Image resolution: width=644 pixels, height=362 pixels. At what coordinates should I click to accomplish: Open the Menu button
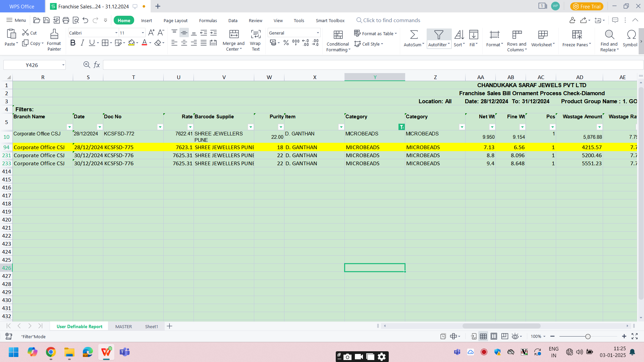tap(16, 20)
